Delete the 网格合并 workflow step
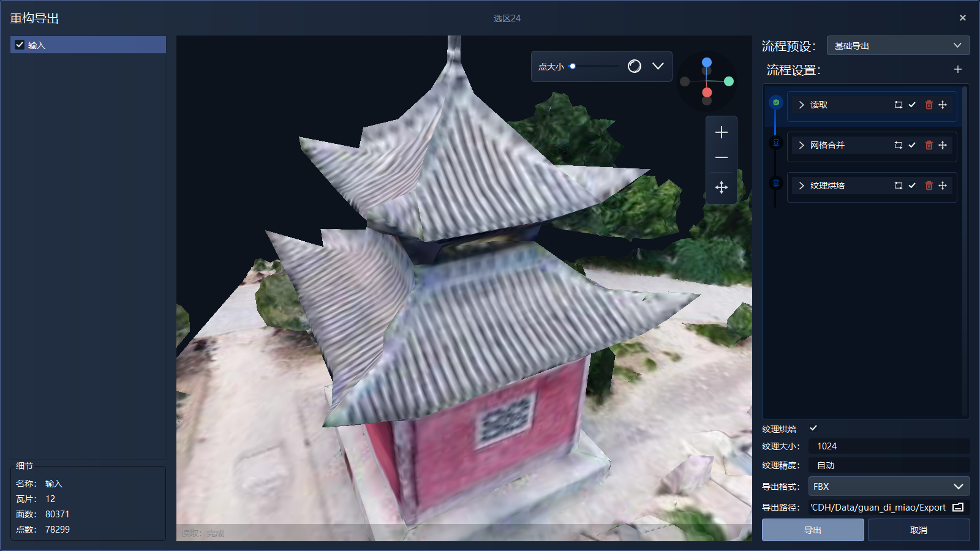 (929, 145)
